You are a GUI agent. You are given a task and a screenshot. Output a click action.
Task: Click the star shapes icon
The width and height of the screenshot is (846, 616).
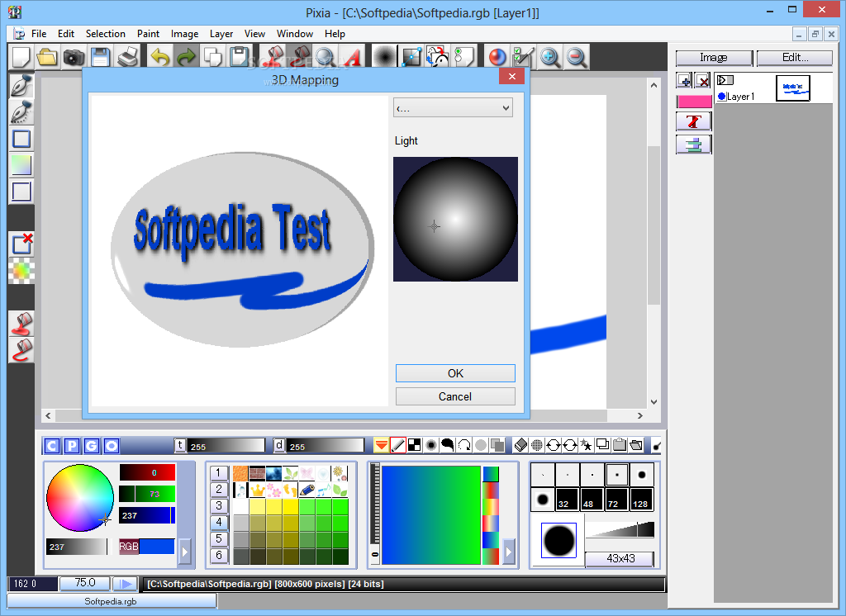586,445
